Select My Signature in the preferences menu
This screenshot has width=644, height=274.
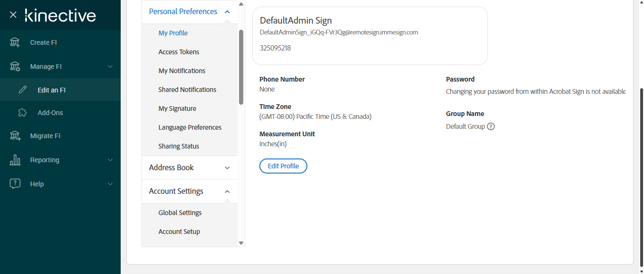pyautogui.click(x=177, y=108)
